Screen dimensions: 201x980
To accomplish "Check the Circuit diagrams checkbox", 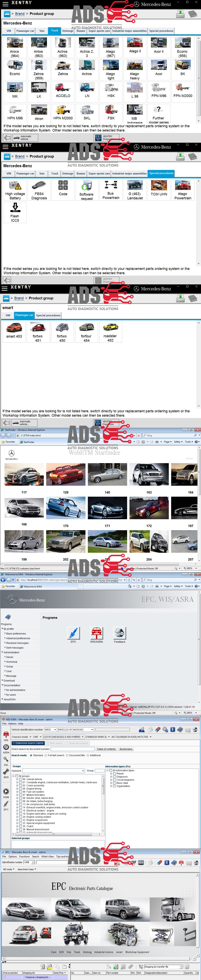I will pyautogui.click(x=114, y=780).
